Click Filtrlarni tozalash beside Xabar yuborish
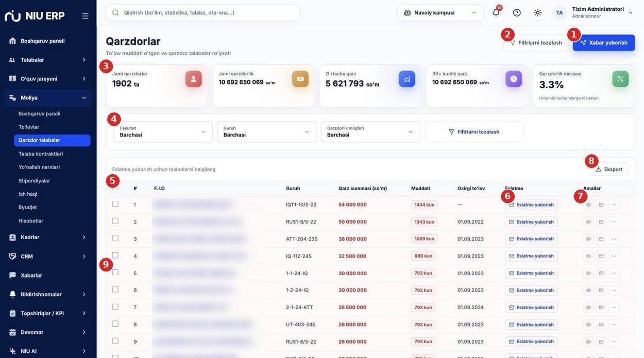Viewport: 644px width, 358px height. pos(536,43)
